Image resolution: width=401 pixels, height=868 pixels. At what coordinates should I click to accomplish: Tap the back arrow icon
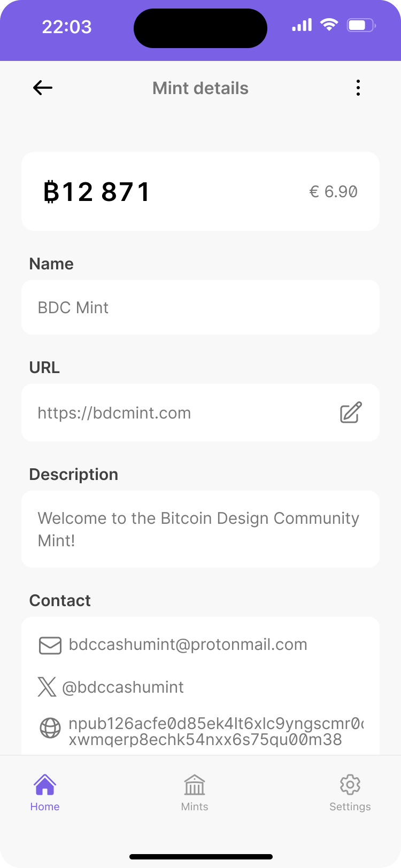point(43,88)
